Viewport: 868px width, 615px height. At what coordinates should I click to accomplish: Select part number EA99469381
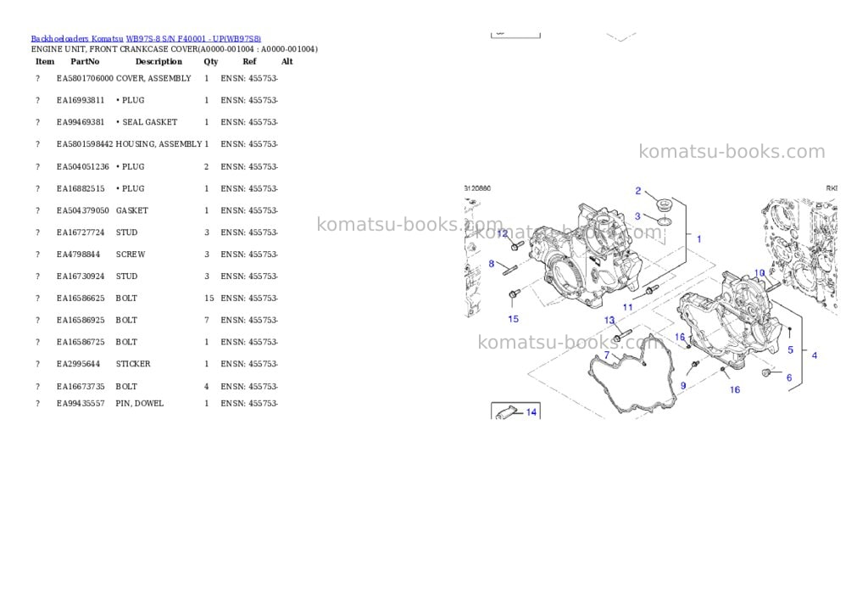coord(81,122)
